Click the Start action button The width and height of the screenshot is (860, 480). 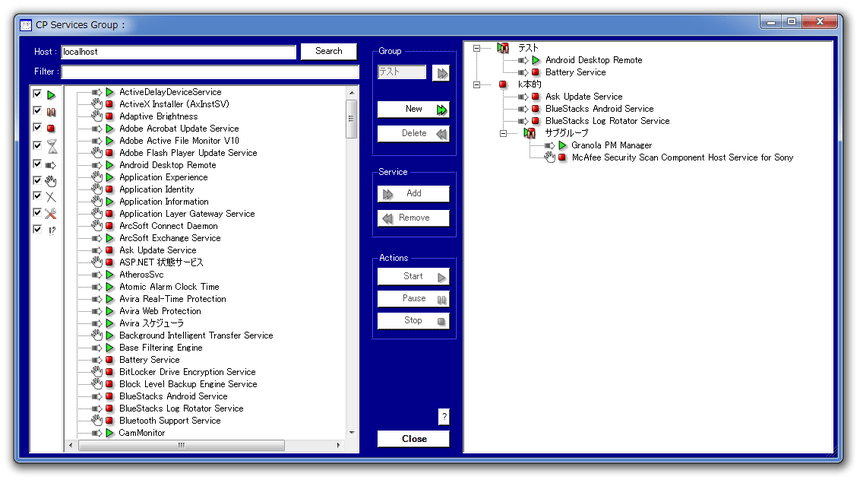coord(414,276)
